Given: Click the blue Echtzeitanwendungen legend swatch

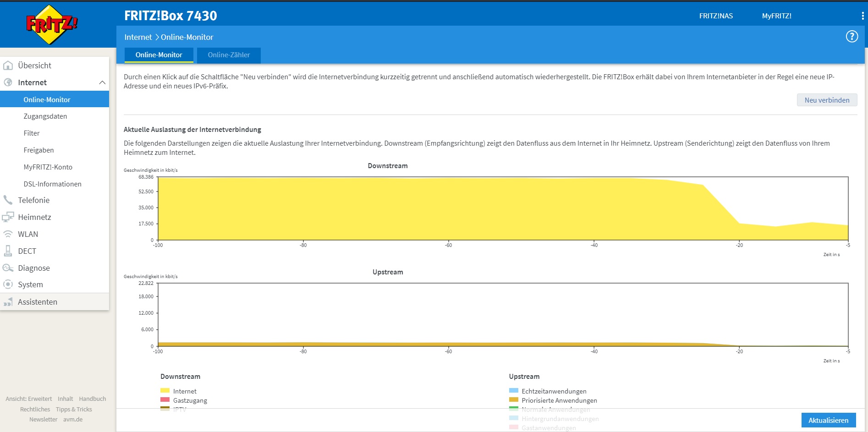Looking at the screenshot, I should 514,391.
